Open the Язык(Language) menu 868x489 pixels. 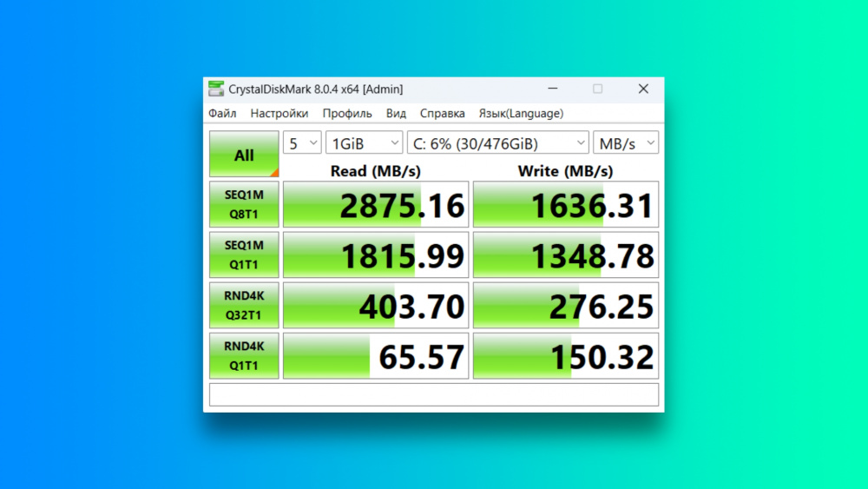pos(521,114)
